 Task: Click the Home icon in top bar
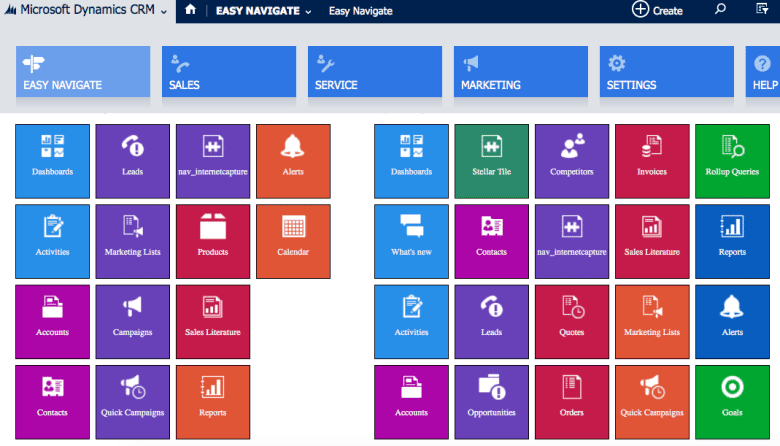pos(190,9)
